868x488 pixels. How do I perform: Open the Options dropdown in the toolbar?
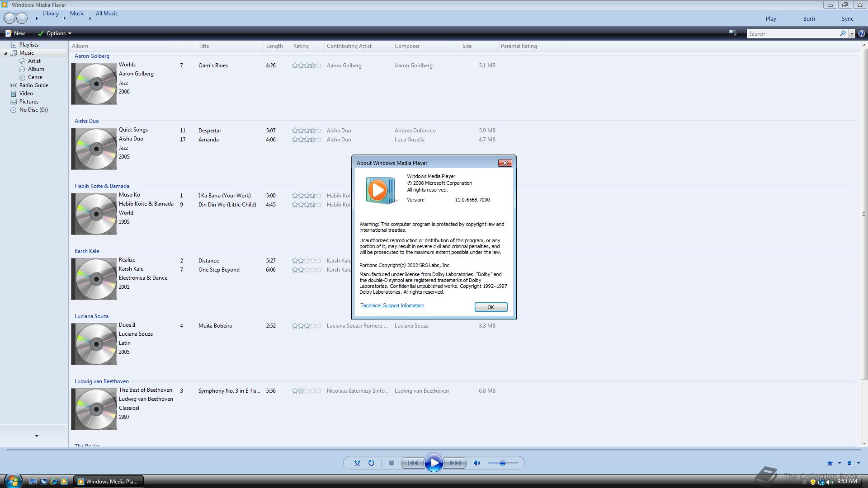pos(55,33)
